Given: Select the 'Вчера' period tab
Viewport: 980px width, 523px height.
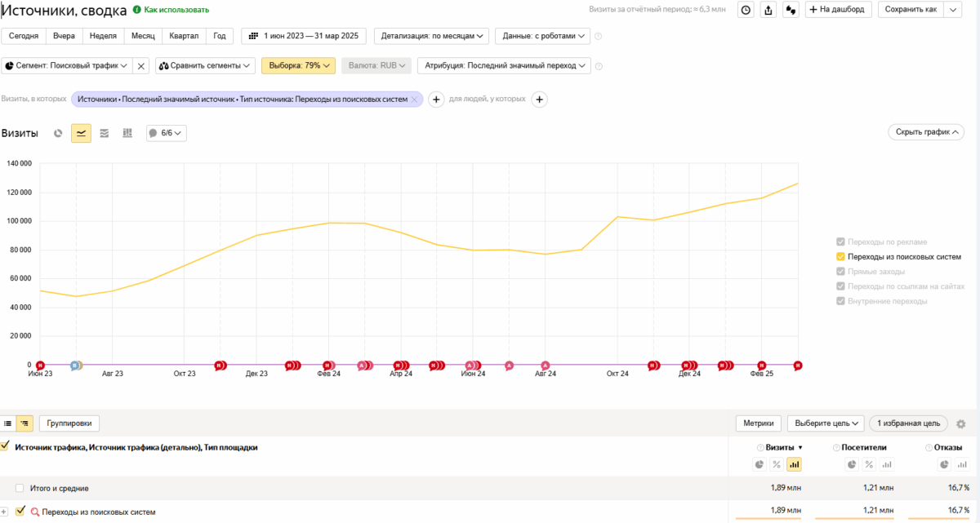Looking at the screenshot, I should [x=64, y=37].
